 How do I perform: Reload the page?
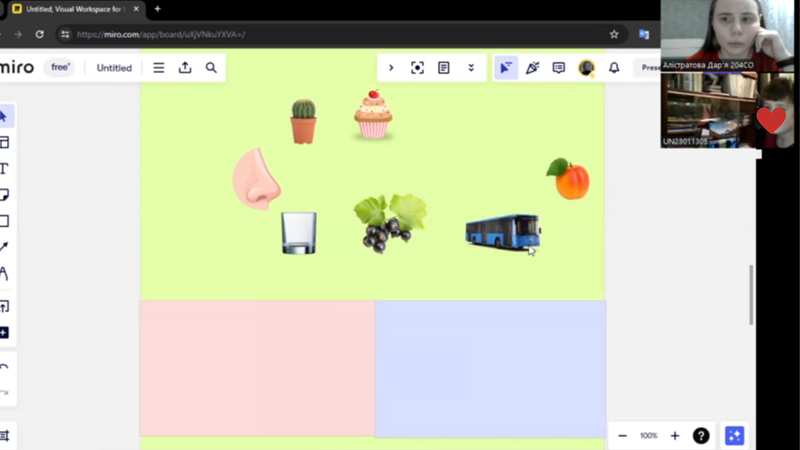click(39, 34)
